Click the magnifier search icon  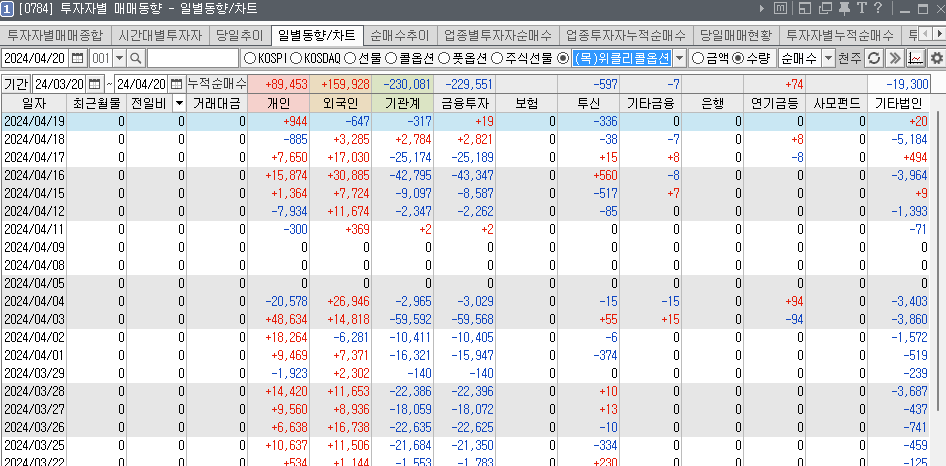136,58
